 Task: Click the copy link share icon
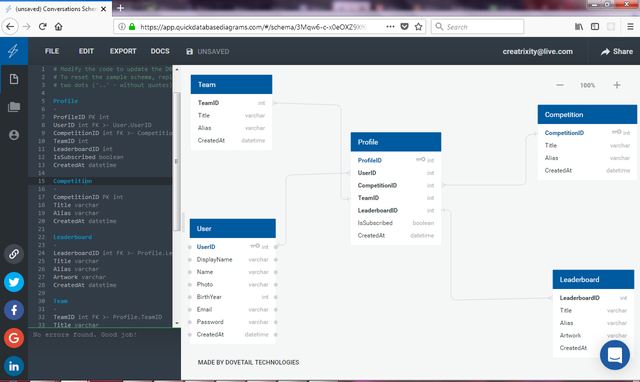(x=14, y=254)
